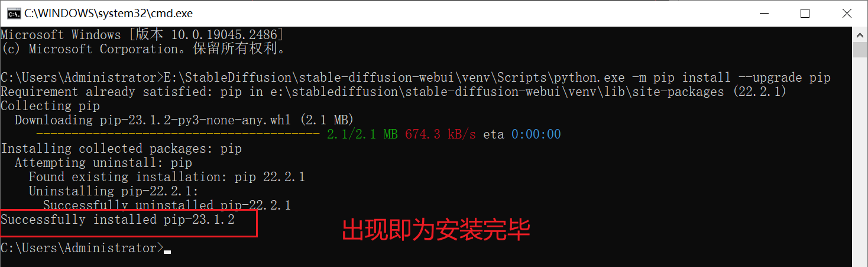Viewport: 868px width, 267px height.
Task: Maximize the command prompt window
Action: (804, 13)
